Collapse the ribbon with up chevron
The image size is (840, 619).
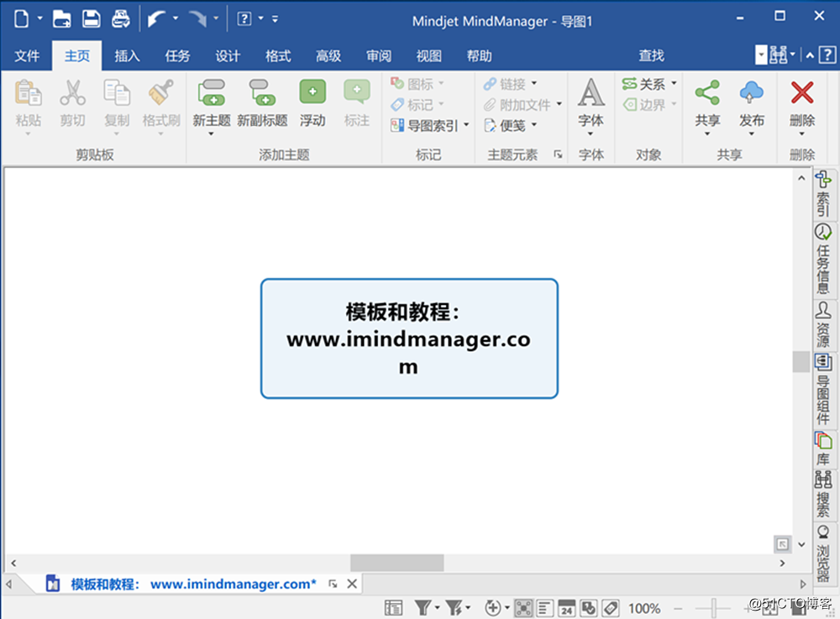click(810, 55)
